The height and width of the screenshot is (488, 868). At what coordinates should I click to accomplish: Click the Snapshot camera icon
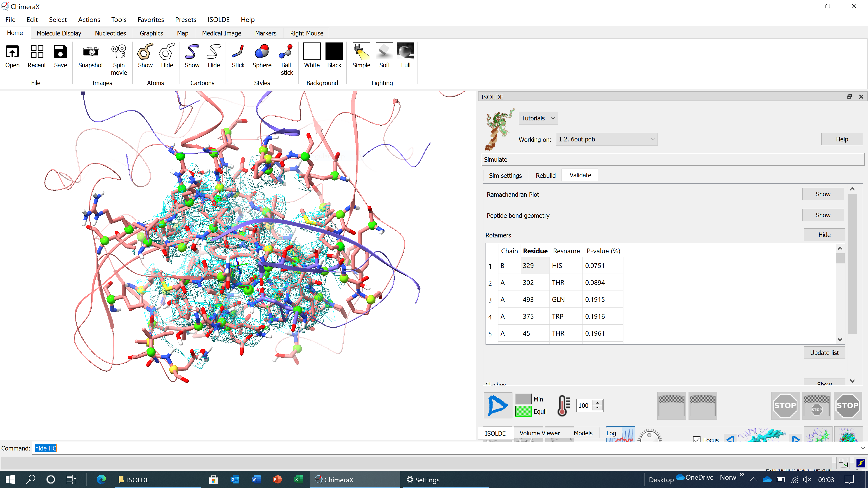pos(90,52)
